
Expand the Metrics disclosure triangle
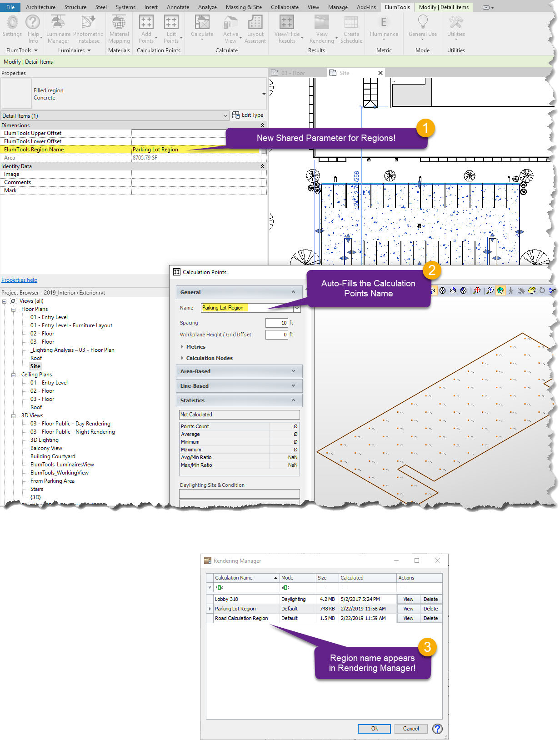(x=182, y=346)
